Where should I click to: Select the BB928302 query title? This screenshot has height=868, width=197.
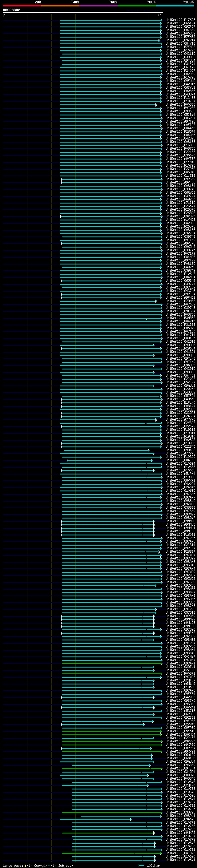(x=11, y=10)
